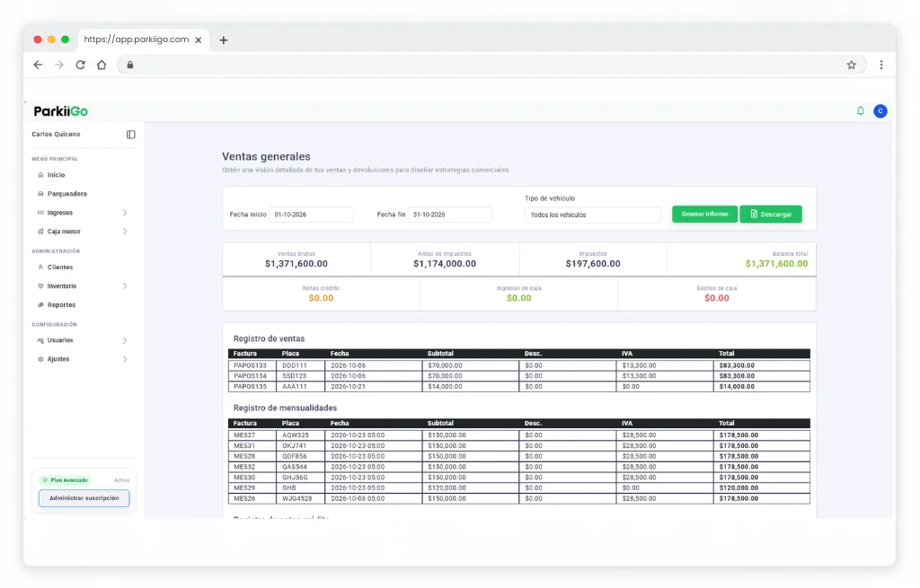Click plate WJG4528 cell

coord(301,498)
